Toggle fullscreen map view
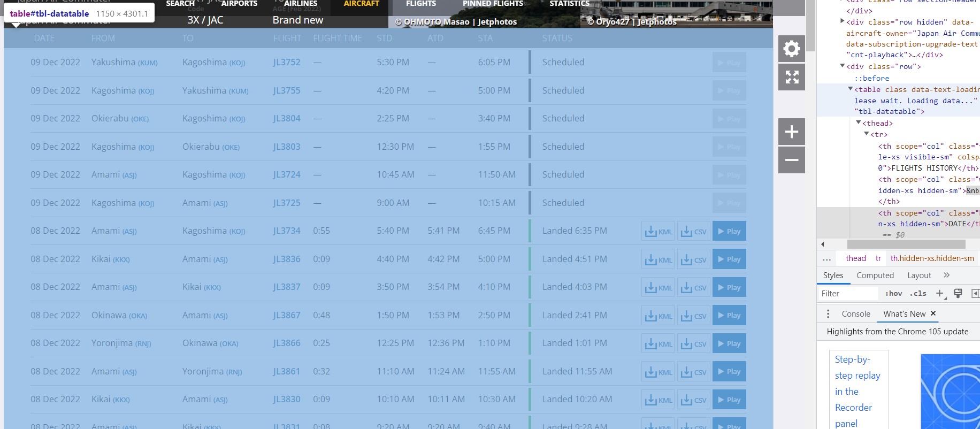This screenshot has width=980, height=429. click(x=791, y=77)
